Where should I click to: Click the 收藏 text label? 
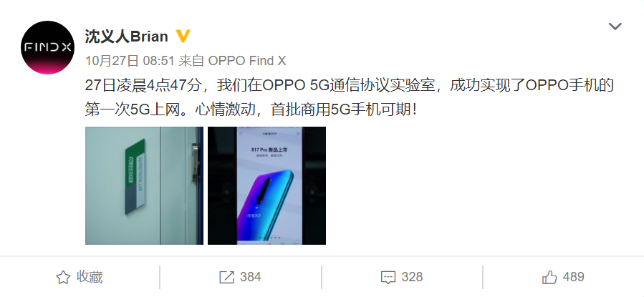click(x=90, y=278)
